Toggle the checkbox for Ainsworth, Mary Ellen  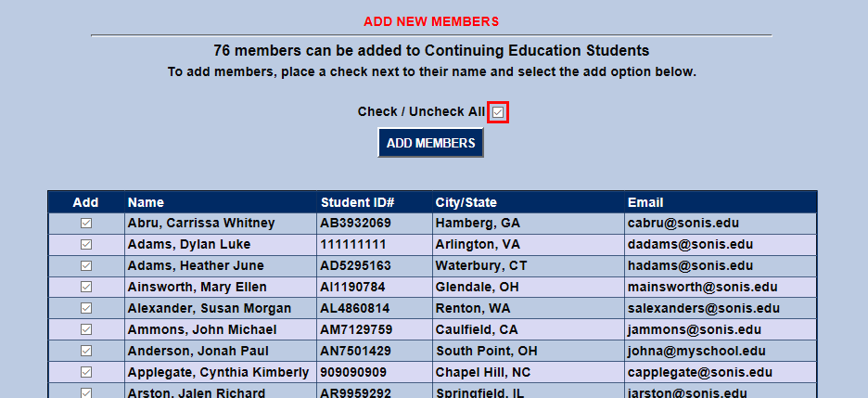[86, 288]
